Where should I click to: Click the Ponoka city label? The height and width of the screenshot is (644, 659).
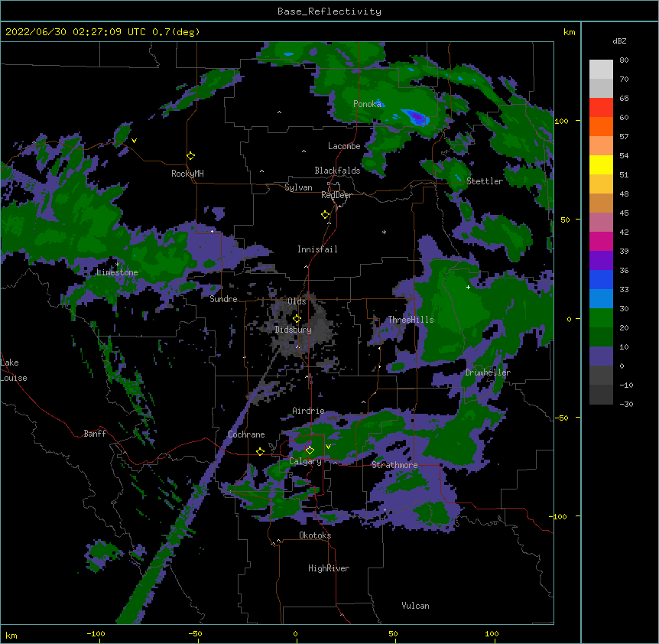[x=367, y=104]
